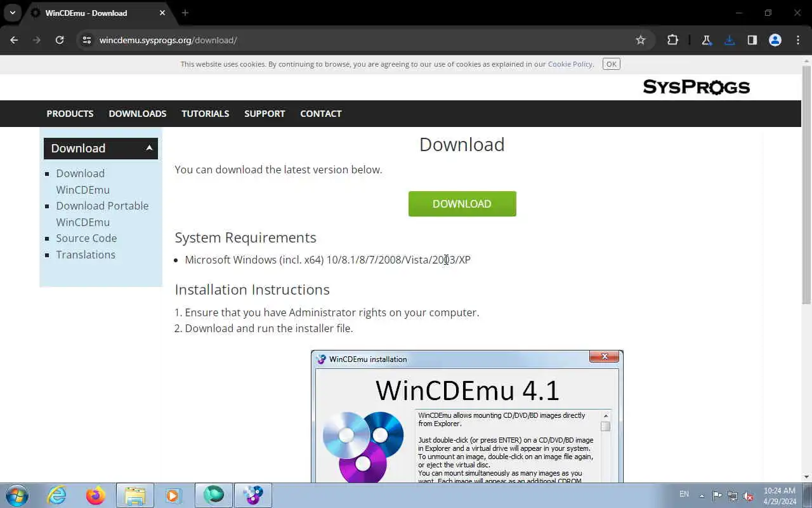812x508 pixels.
Task: Open the SUPPORT menu
Action: click(x=265, y=114)
